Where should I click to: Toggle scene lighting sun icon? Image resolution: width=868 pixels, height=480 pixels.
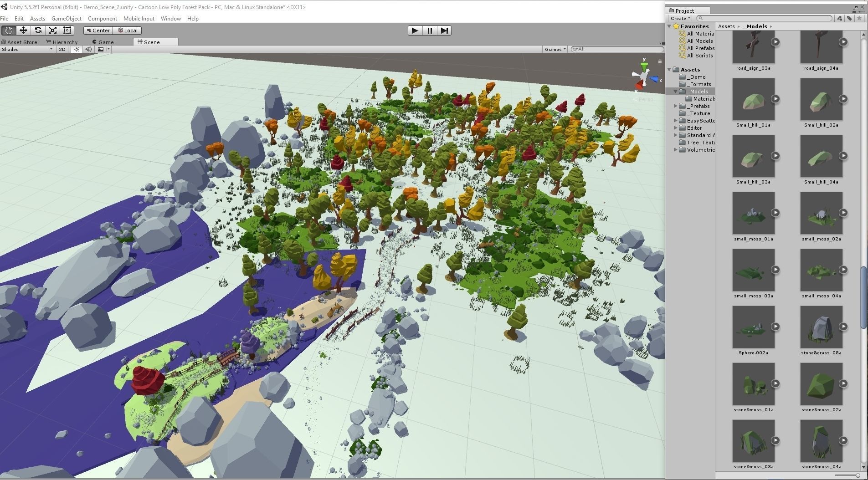point(77,49)
